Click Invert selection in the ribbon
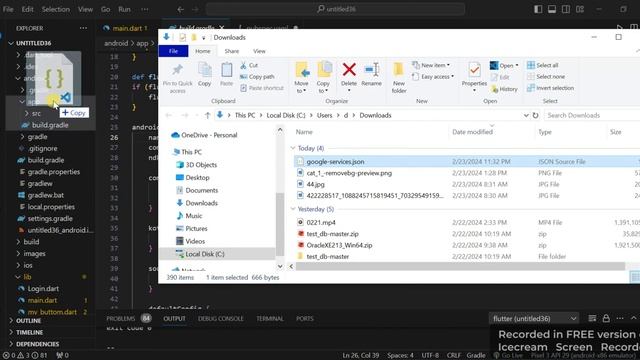This screenshot has width=640, height=360. pyautogui.click(x=550, y=88)
